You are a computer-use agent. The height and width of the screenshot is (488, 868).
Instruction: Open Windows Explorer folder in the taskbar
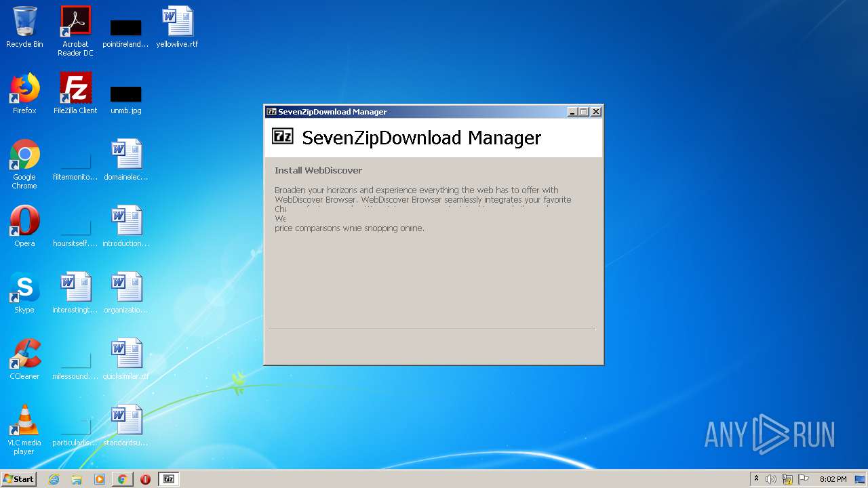coord(77,479)
